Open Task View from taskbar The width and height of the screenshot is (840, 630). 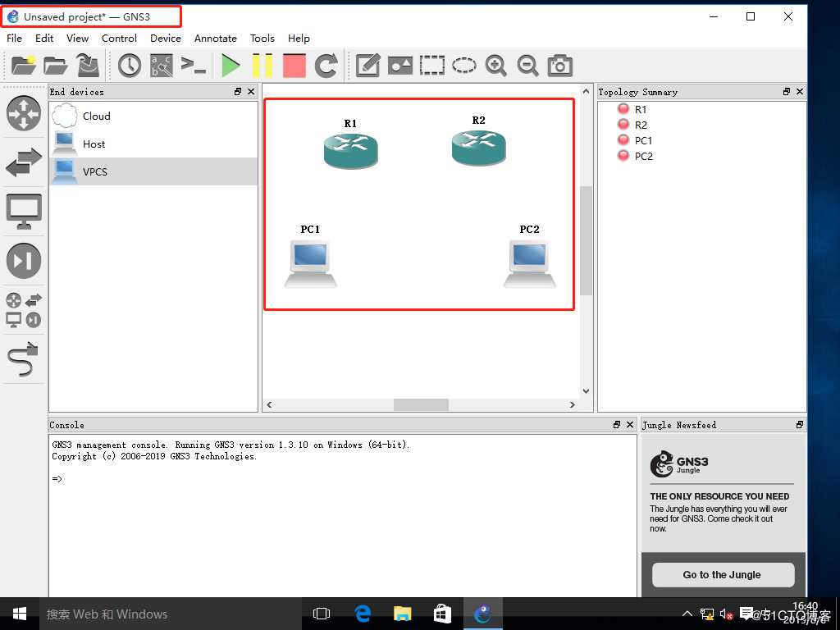pos(322,614)
